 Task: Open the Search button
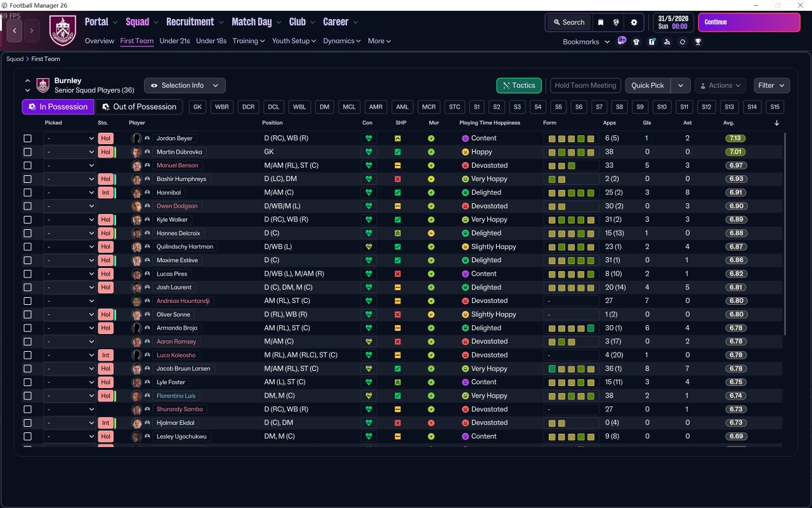coord(568,22)
